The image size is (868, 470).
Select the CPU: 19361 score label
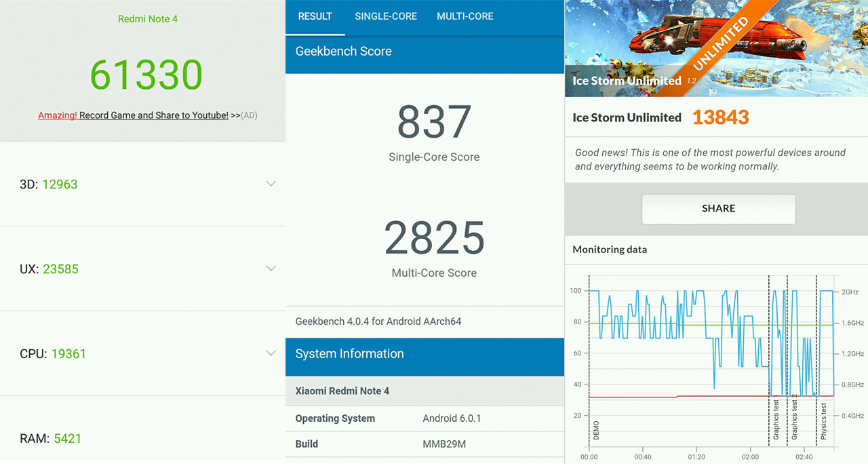coord(53,353)
